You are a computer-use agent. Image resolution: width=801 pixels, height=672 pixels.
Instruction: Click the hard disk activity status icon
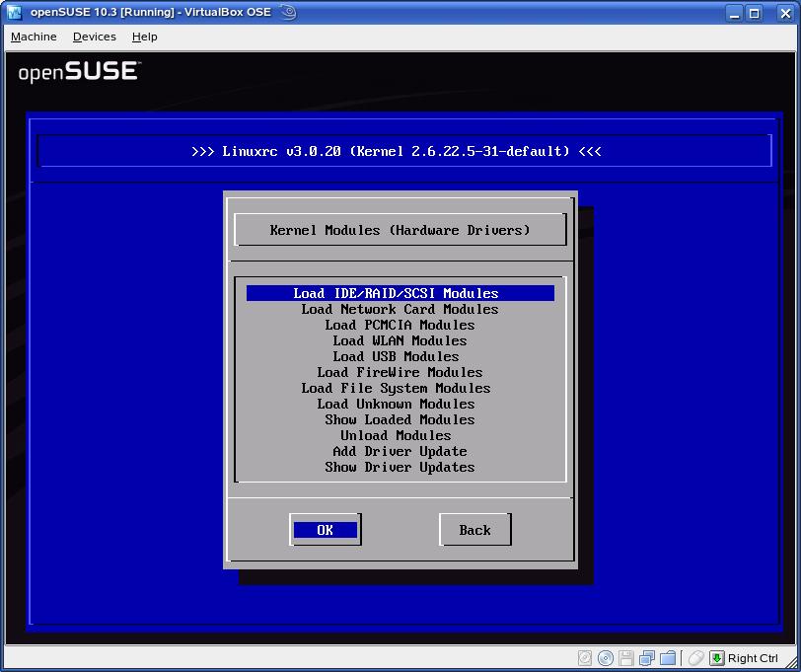pos(585,657)
